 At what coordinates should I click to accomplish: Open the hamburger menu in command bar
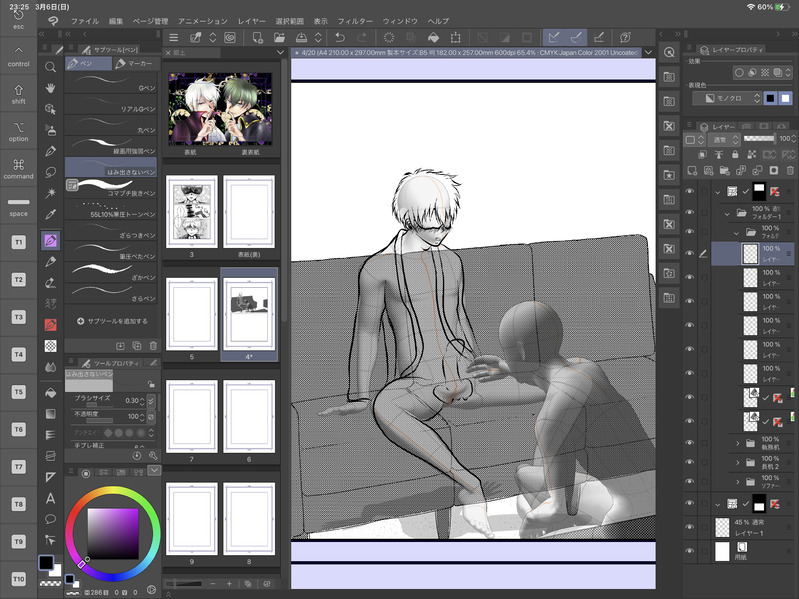[174, 37]
